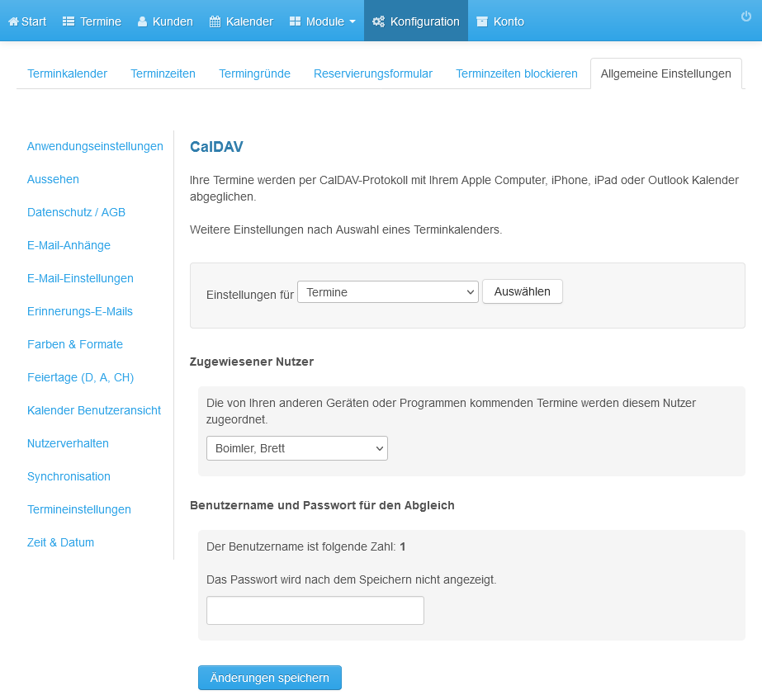Focus the password input field
Viewport: 762px width, 700px height.
(x=315, y=610)
